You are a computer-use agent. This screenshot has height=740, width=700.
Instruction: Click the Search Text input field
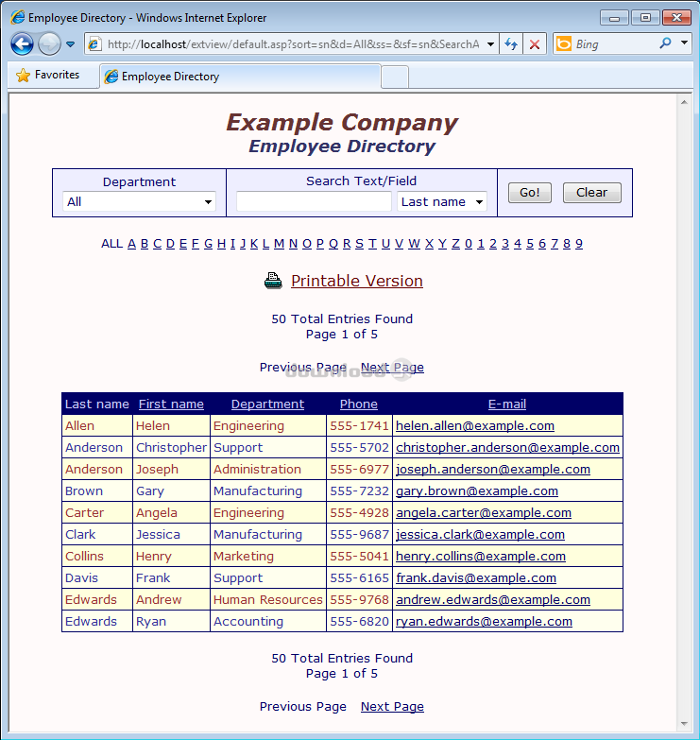314,201
